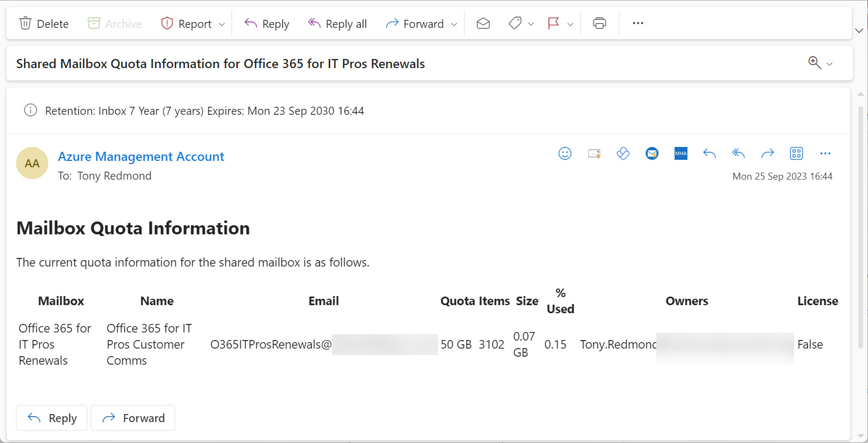Image resolution: width=868 pixels, height=443 pixels.
Task: Click the reading pane vertical scrollbar
Action: 860,228
